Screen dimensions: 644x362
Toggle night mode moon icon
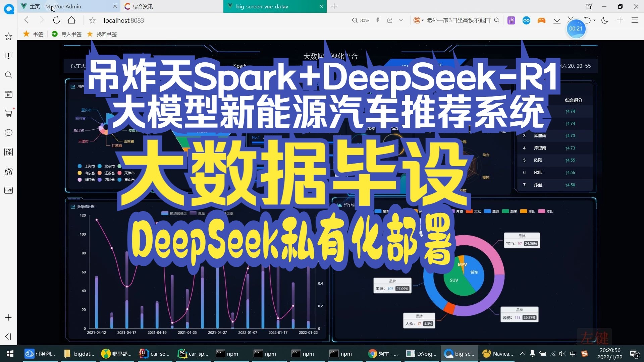point(605,20)
